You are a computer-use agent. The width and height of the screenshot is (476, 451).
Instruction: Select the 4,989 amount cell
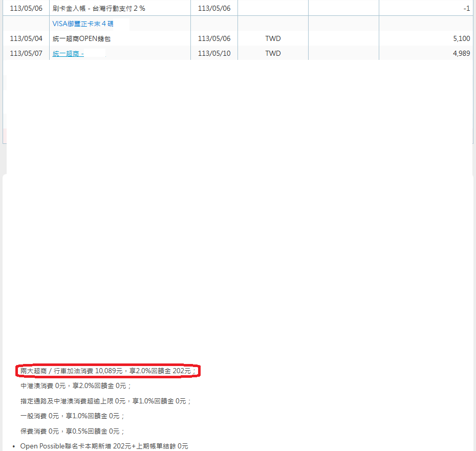pyautogui.click(x=461, y=53)
